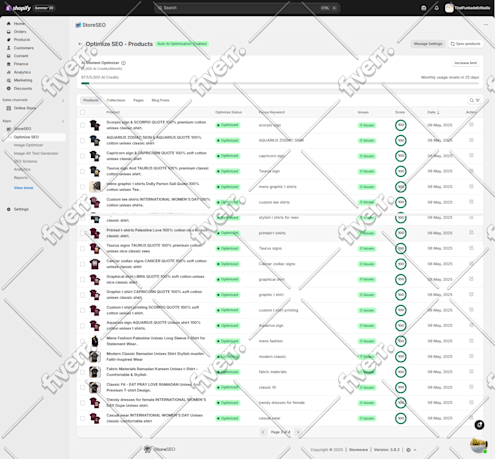
Task: Select the Cancer zodiac signs product checkbox
Action: click(x=82, y=264)
